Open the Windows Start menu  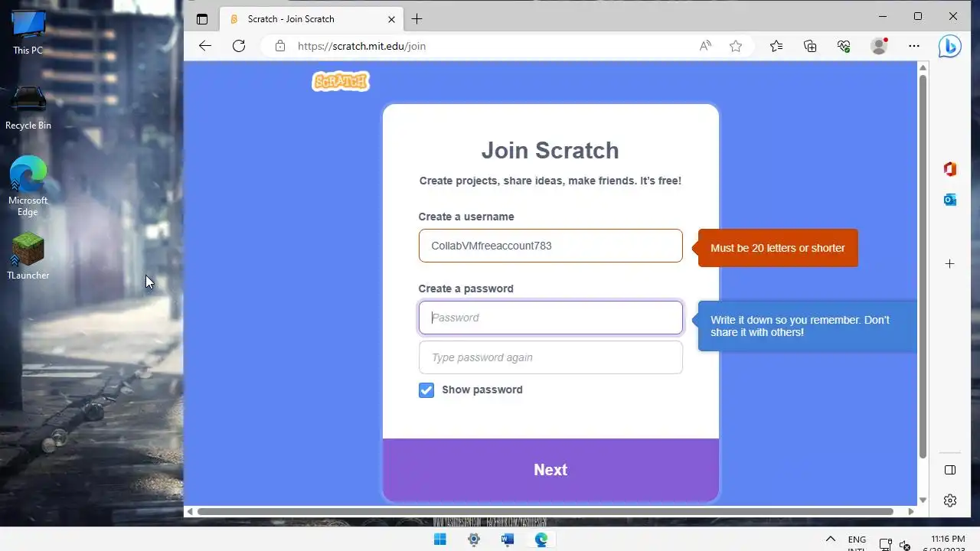(x=440, y=540)
